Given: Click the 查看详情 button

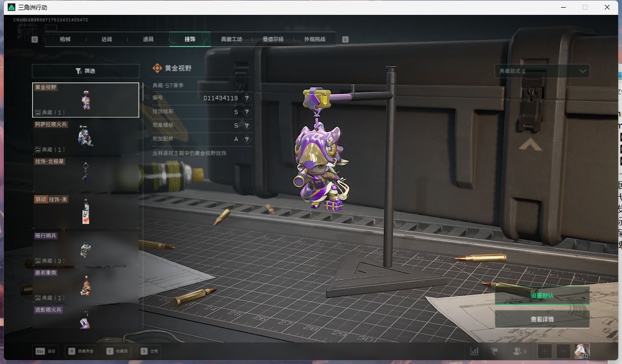Looking at the screenshot, I should (542, 319).
